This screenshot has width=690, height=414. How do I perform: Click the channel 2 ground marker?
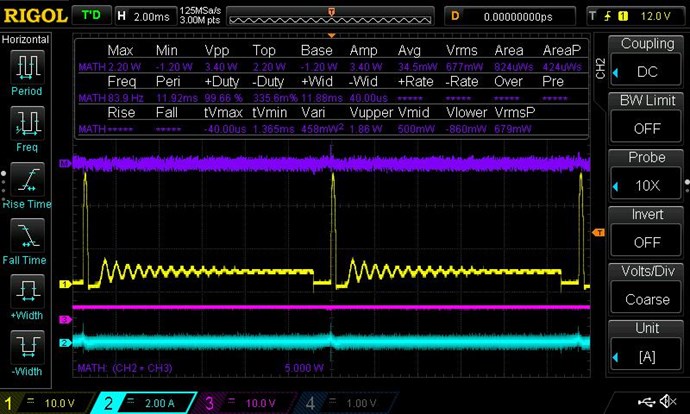pyautogui.click(x=65, y=343)
